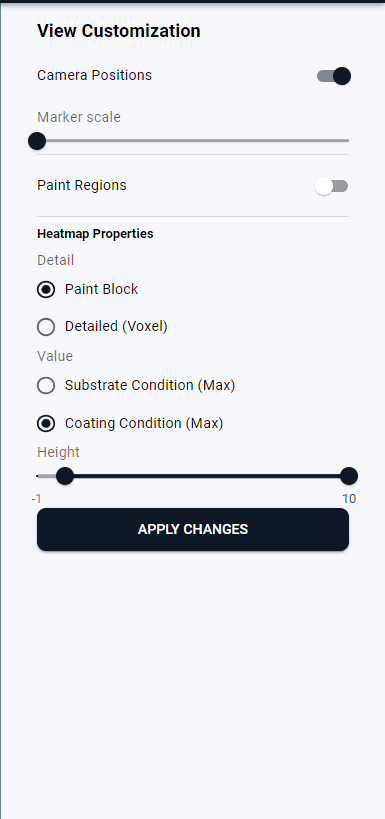The image size is (385, 819).
Task: Click the upper Height range slider handle
Action: (349, 476)
